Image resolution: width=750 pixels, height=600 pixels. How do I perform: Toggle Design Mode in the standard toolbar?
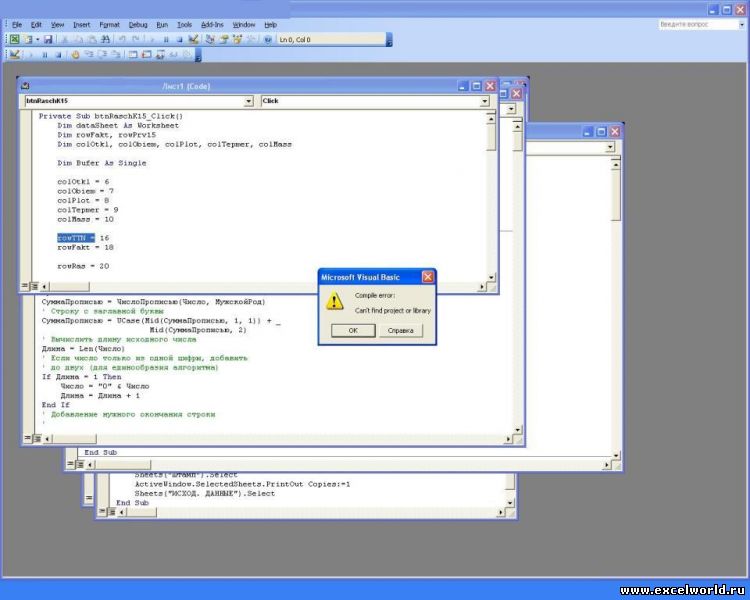(193, 40)
